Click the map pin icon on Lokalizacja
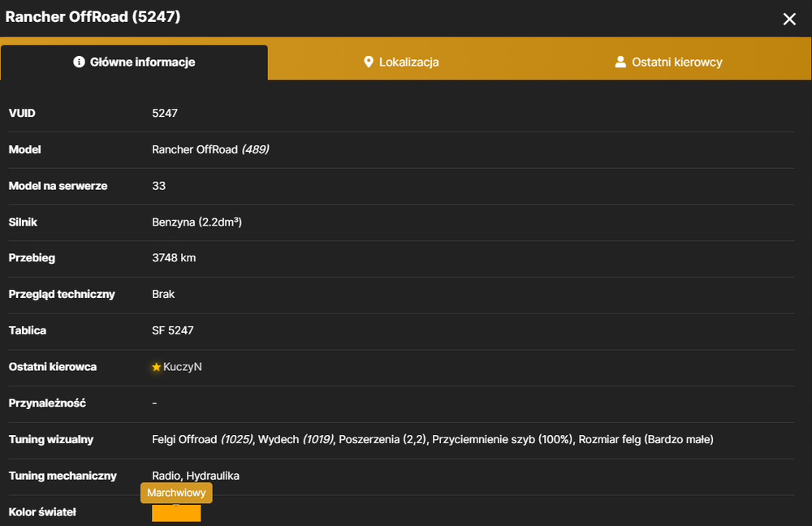The image size is (812, 526). [x=368, y=63]
